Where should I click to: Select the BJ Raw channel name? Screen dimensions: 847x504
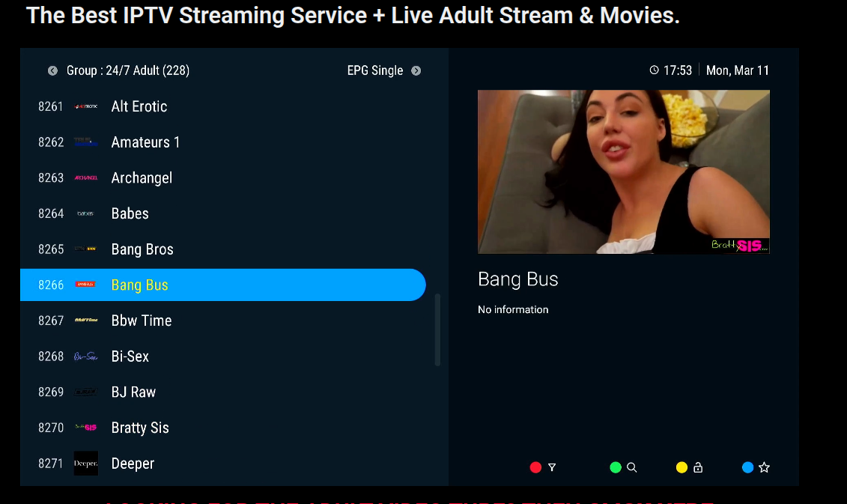[133, 392]
